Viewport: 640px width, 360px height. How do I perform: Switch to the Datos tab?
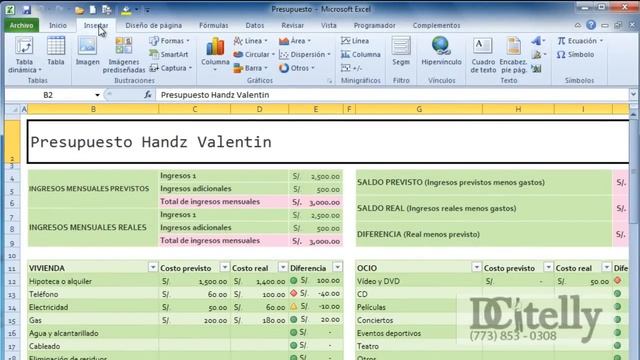coord(255,25)
